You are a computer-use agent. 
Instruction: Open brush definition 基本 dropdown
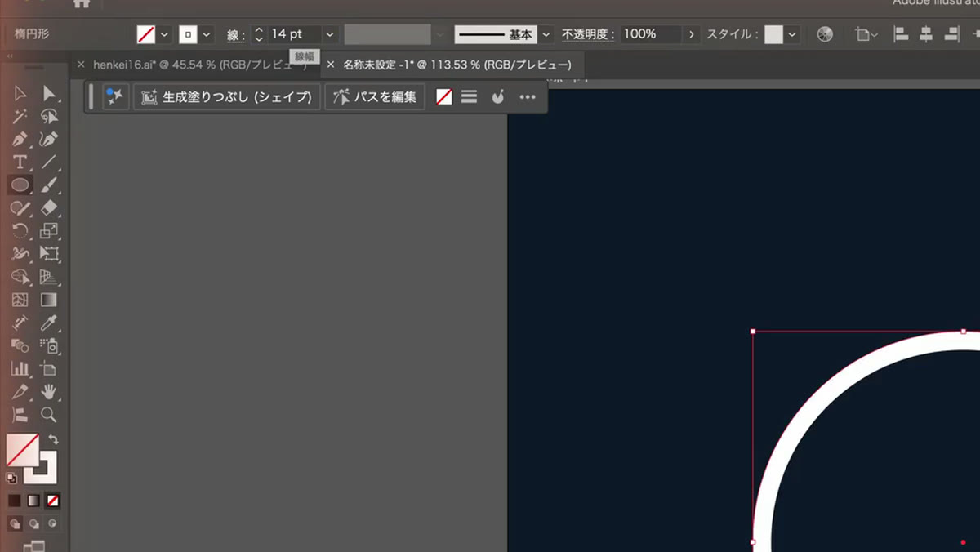click(546, 34)
